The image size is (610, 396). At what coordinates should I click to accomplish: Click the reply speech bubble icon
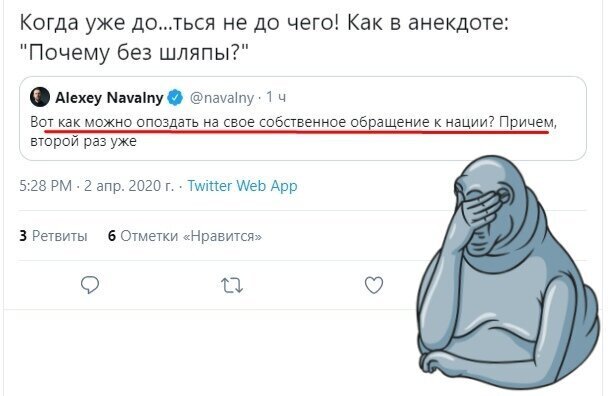click(90, 285)
